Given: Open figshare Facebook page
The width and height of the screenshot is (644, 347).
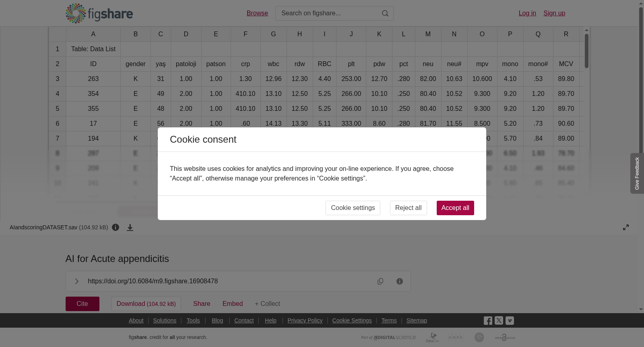Looking at the screenshot, I should pyautogui.click(x=488, y=321).
